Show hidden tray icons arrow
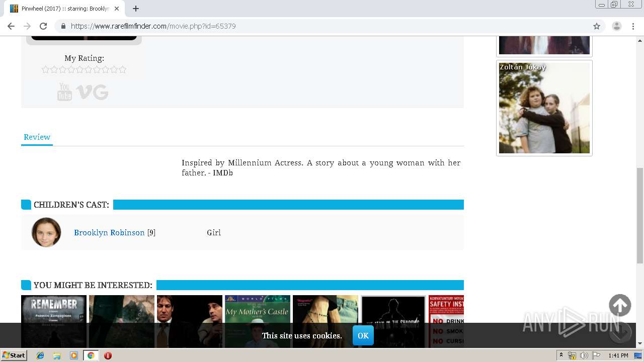This screenshot has width=644, height=362. click(x=561, y=355)
